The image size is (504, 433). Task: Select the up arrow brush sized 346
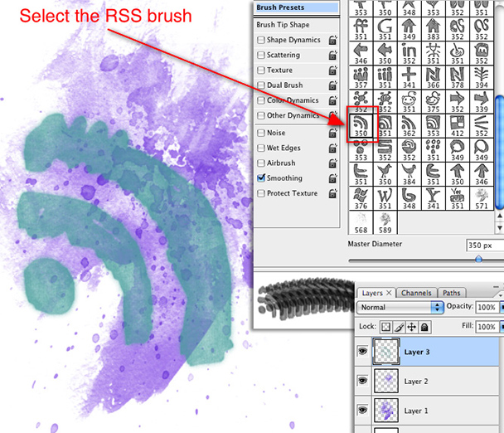[x=481, y=174]
